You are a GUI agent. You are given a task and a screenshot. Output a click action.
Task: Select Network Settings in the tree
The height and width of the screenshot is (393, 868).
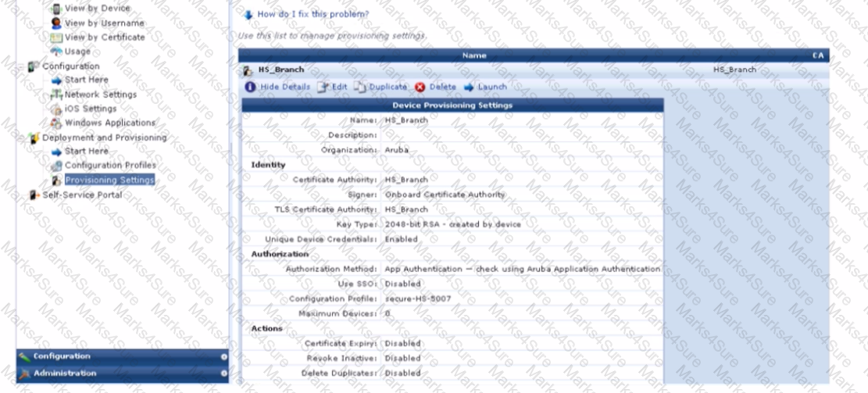coord(100,95)
